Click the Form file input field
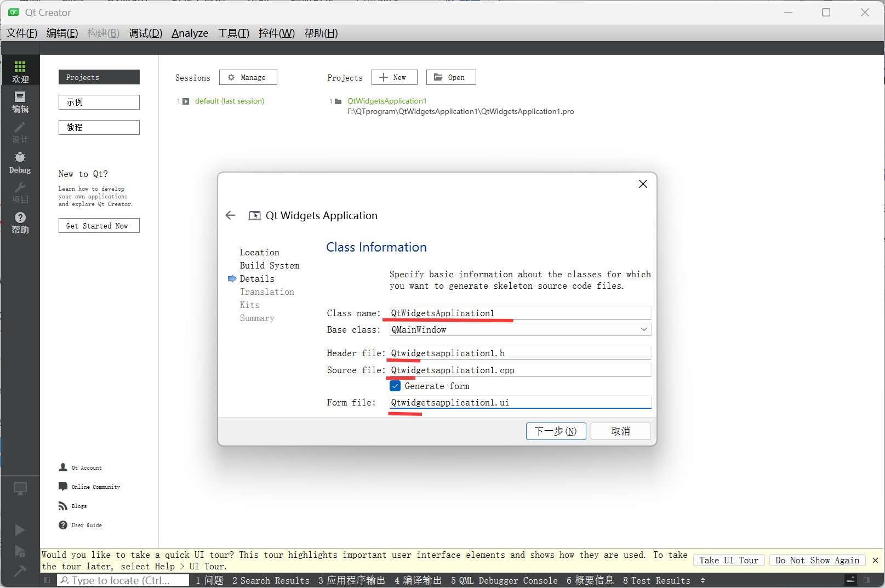 (520, 402)
